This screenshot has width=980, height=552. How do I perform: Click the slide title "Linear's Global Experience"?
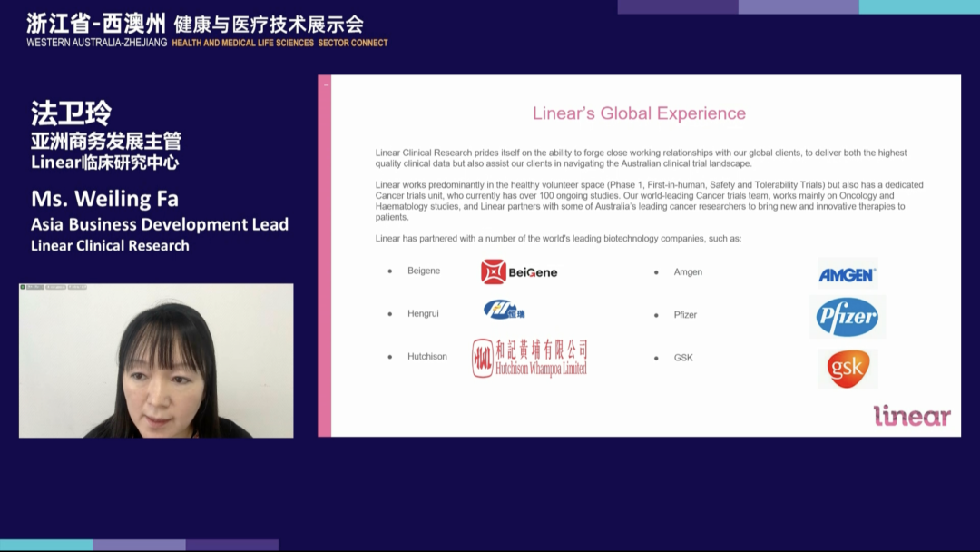(x=639, y=113)
